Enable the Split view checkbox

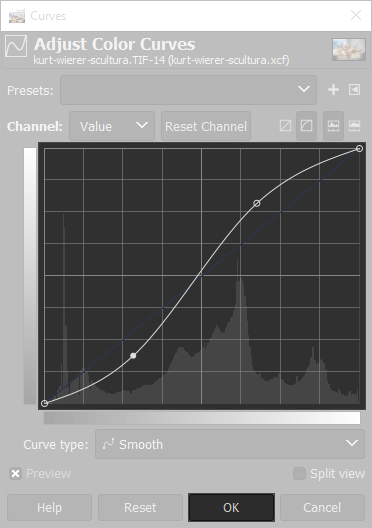coord(299,473)
